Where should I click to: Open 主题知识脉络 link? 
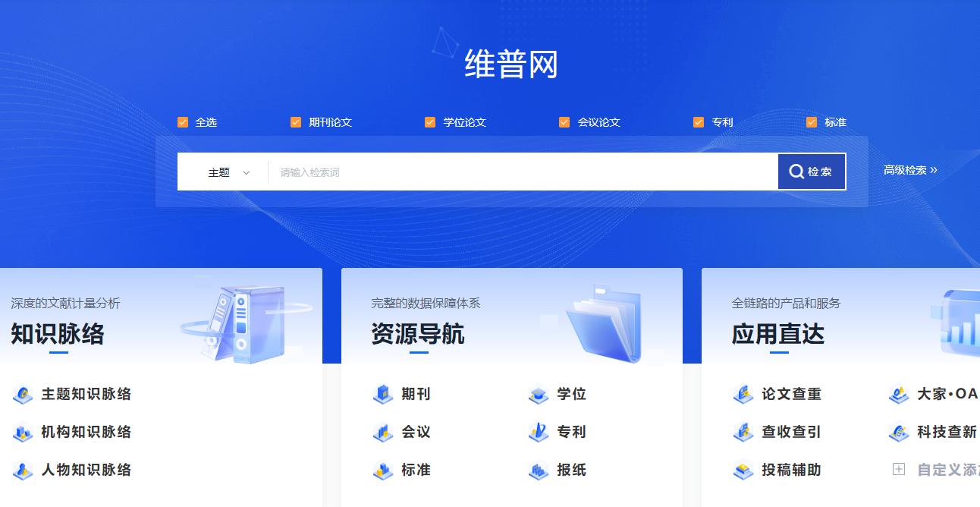(86, 394)
